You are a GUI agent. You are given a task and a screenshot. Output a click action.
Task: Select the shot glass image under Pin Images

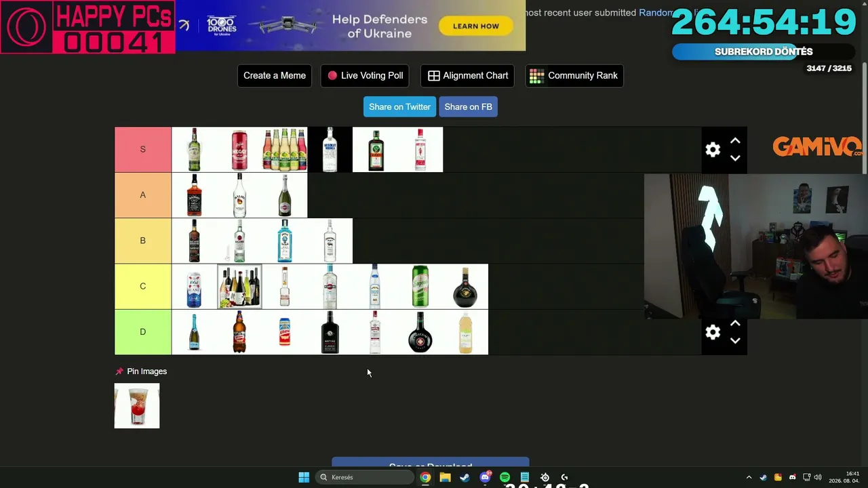pyautogui.click(x=137, y=406)
